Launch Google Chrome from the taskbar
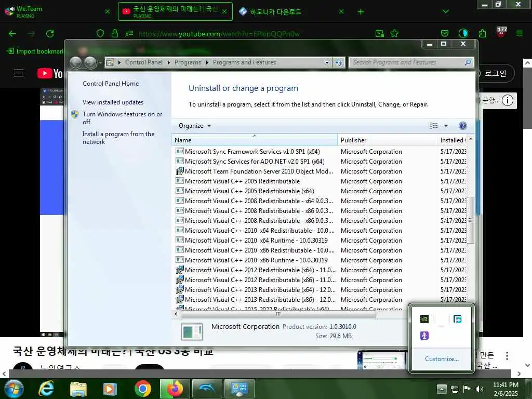Screen dimensions: 532x399 coord(142,389)
